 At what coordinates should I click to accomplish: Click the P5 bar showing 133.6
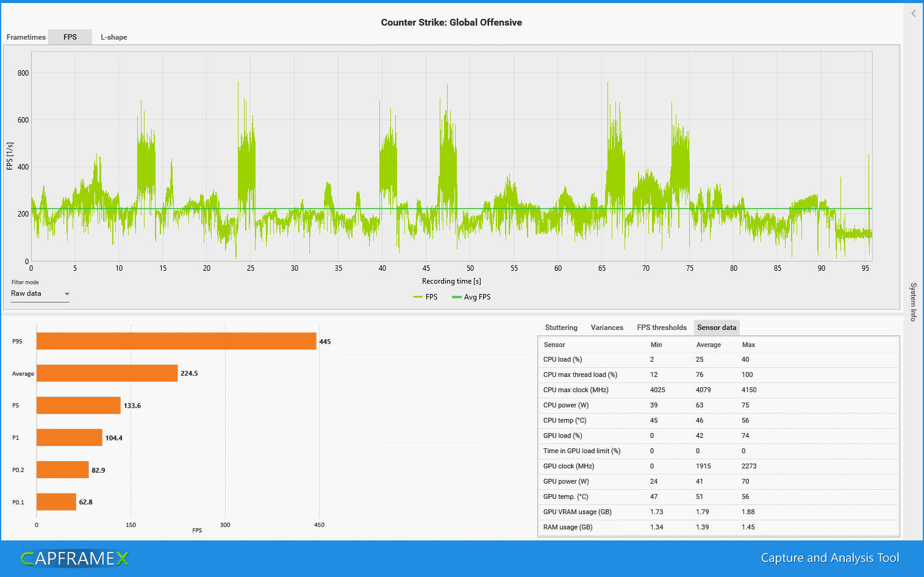pyautogui.click(x=79, y=406)
